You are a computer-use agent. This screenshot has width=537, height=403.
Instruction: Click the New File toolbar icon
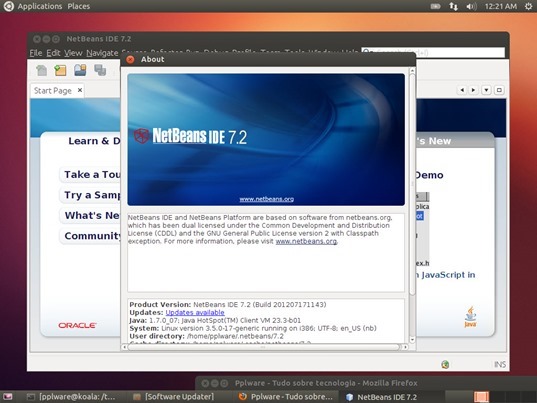41,70
